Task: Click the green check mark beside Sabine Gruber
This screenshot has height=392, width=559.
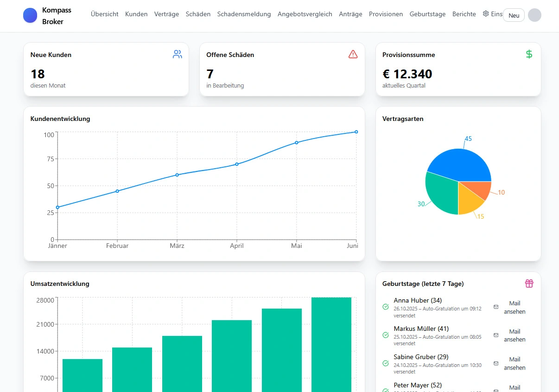Action: coord(385,363)
